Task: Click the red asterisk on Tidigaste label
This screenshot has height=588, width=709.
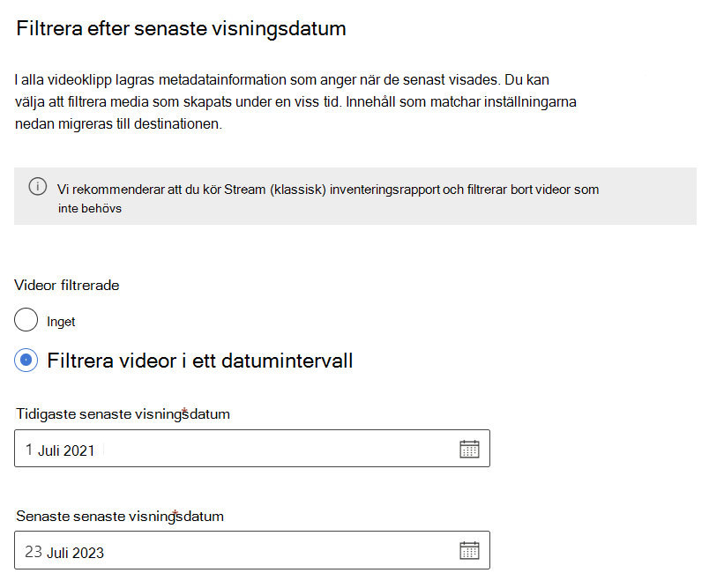Action: tap(184, 412)
